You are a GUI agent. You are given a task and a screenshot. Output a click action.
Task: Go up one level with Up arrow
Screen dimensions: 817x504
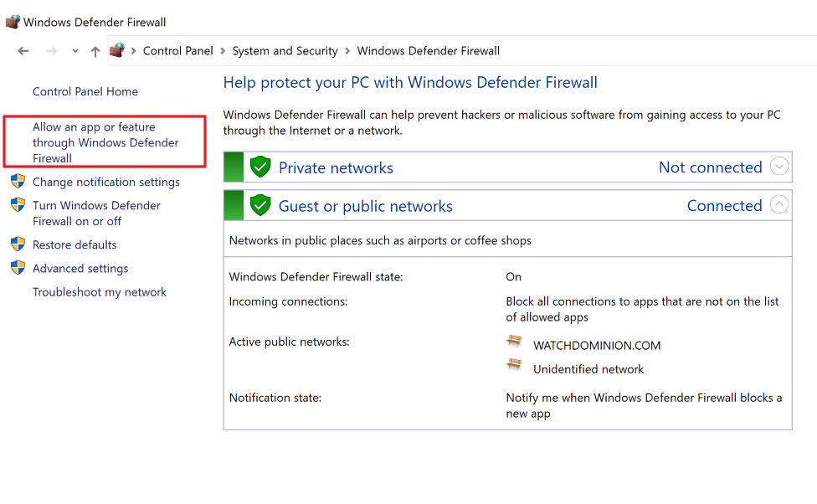pos(95,51)
